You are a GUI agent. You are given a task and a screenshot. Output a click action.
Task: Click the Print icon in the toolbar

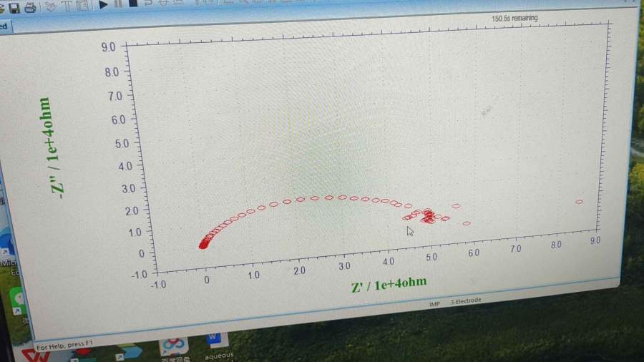point(30,7)
